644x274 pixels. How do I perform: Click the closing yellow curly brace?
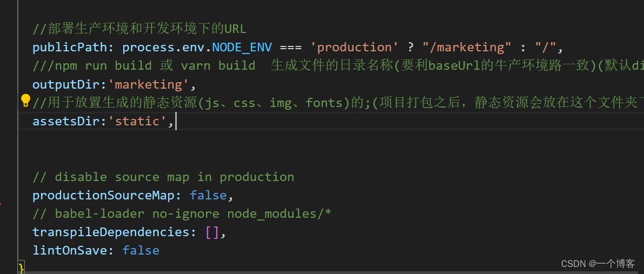tap(22, 268)
